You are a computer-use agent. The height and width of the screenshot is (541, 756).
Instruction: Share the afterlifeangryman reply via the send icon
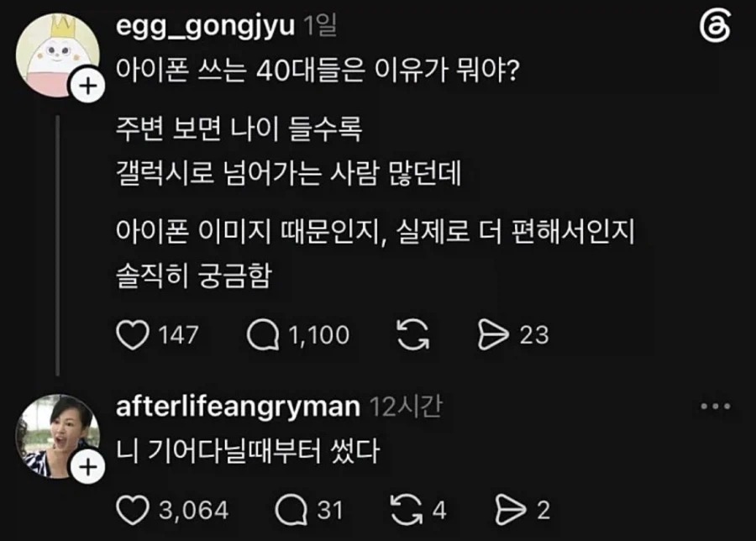click(x=511, y=511)
